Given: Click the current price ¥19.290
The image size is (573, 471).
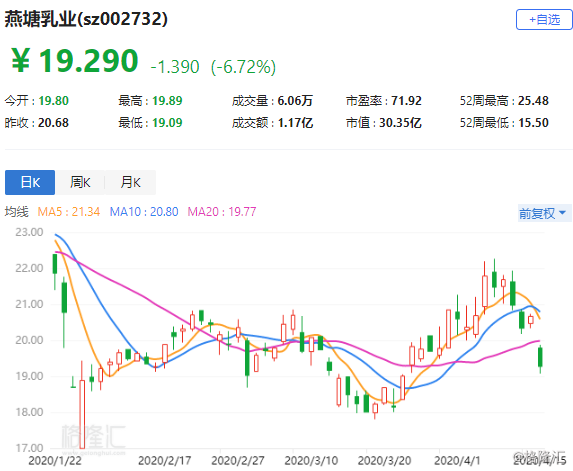Looking at the screenshot, I should tap(75, 61).
